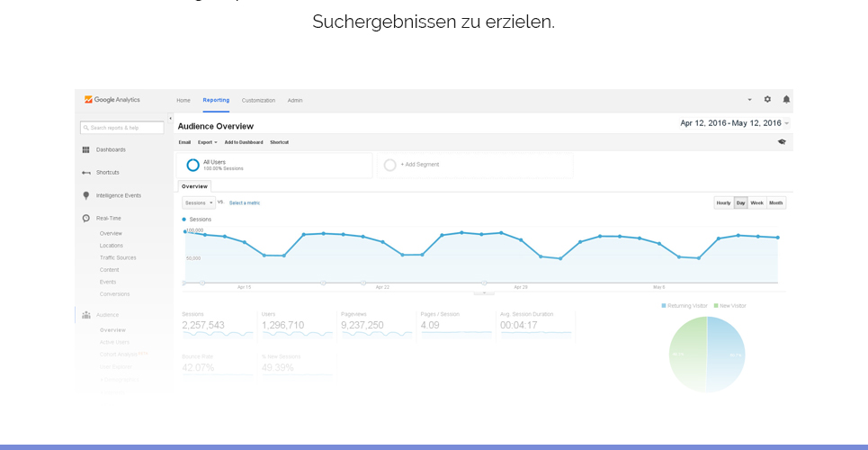Click the Audience people icon
868x450 pixels.
(85, 315)
